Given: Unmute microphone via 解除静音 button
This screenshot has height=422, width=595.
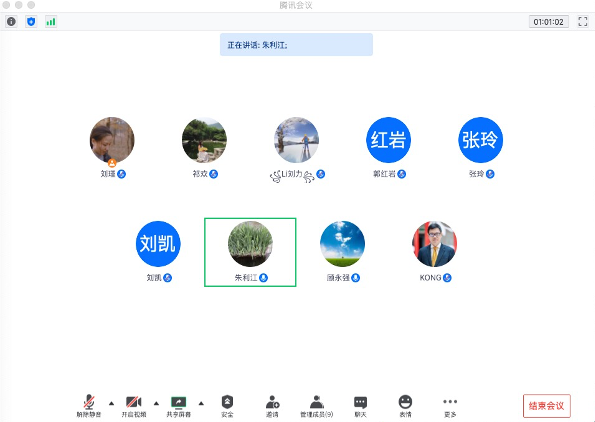Looking at the screenshot, I should (x=89, y=406).
